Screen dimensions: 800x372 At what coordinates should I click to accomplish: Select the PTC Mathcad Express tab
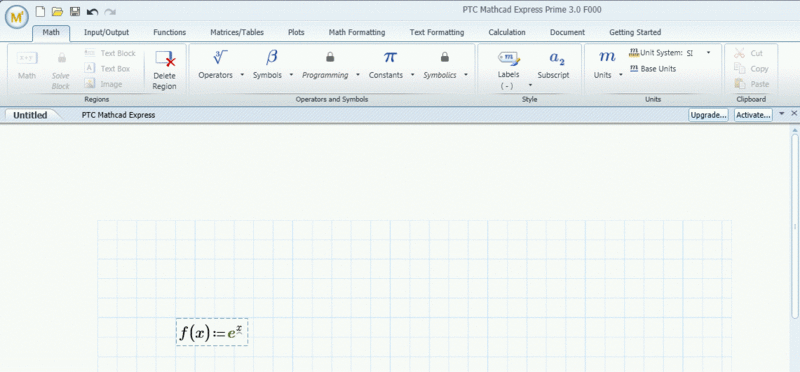(118, 115)
